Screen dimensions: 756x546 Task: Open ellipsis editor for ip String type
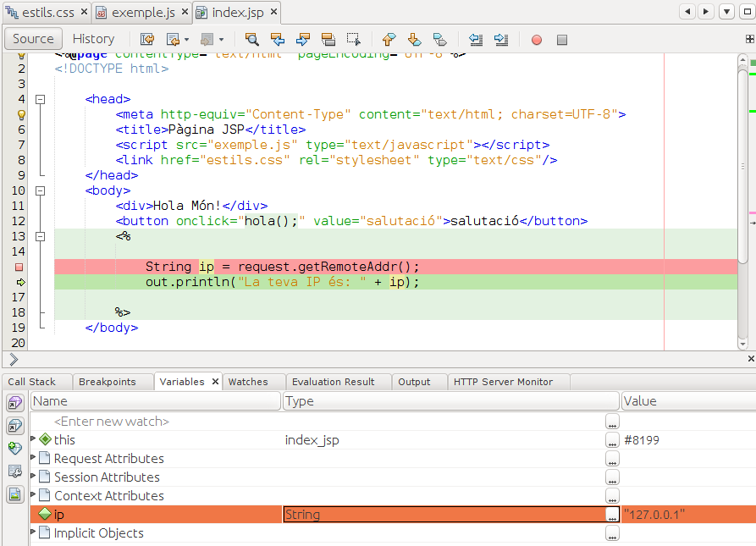point(612,515)
